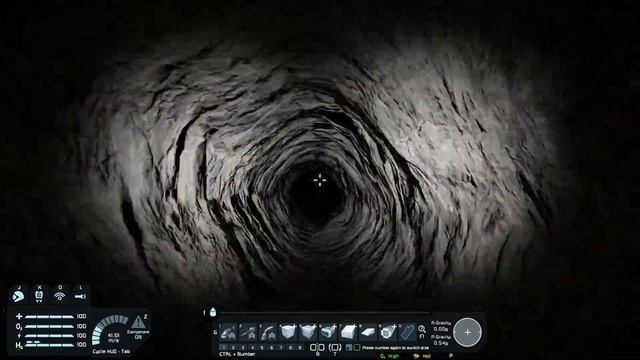The width and height of the screenshot is (640, 360).
Task: Click the 'CTRL + Number' hint text
Action: click(237, 354)
